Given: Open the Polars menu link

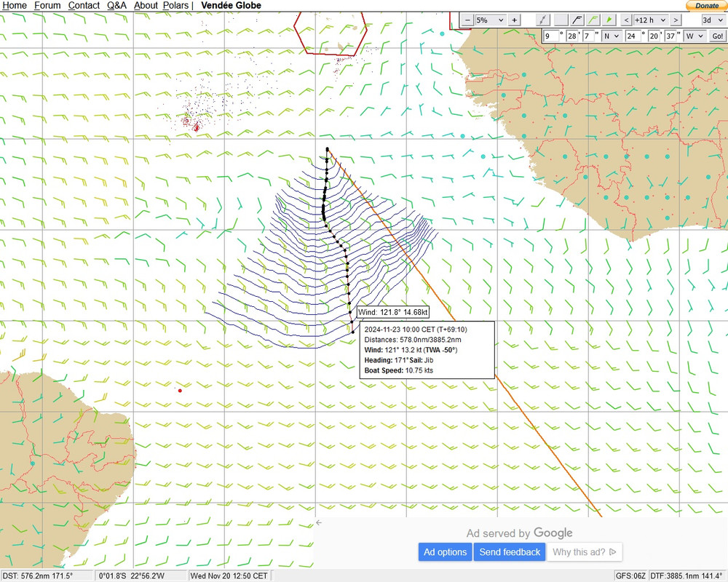Looking at the screenshot, I should click(x=175, y=6).
